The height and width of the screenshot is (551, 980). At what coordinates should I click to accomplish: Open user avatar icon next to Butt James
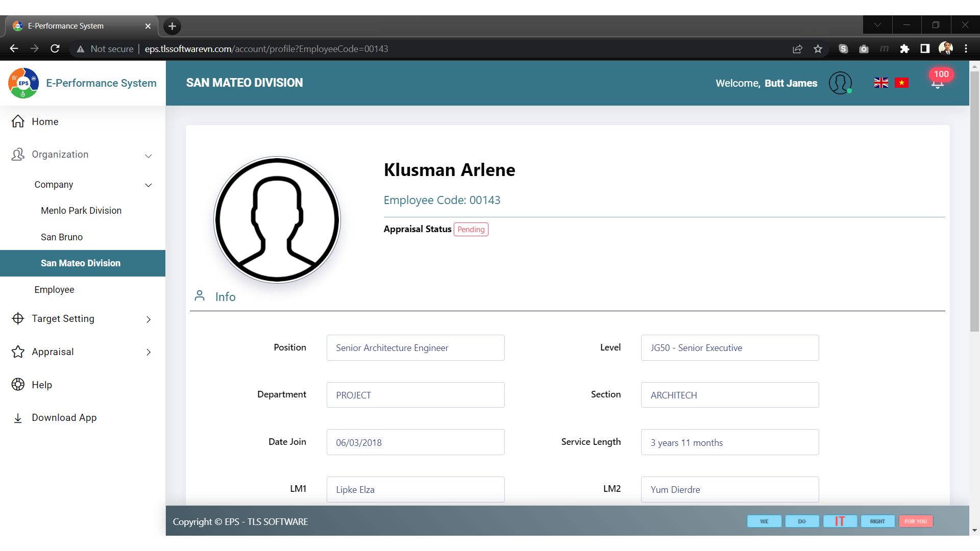[x=840, y=83]
